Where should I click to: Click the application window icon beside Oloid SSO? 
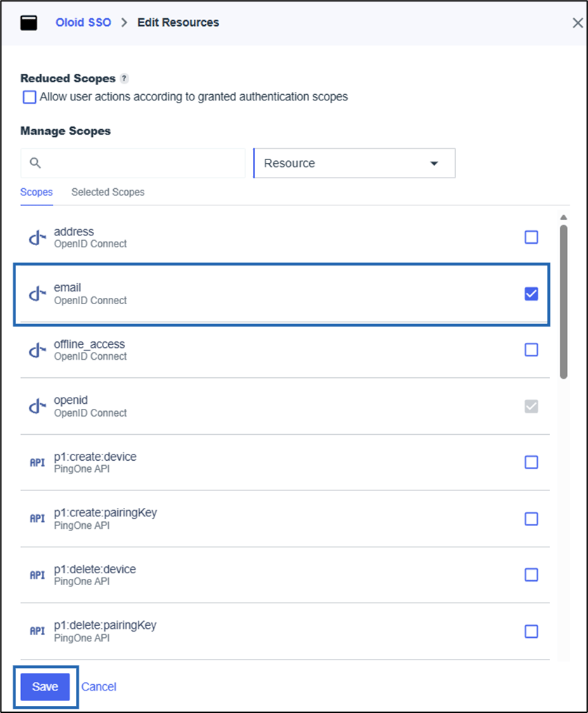[x=29, y=22]
